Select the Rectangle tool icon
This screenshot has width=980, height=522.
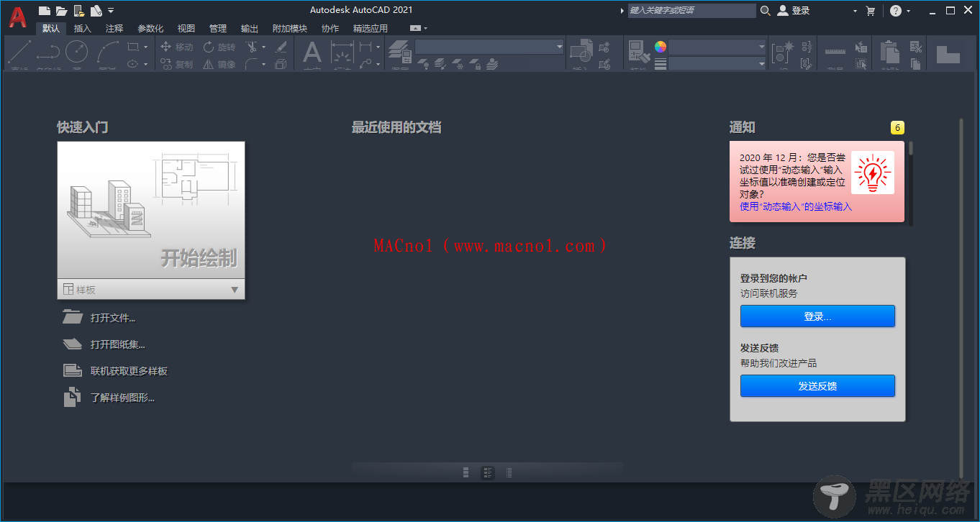pos(133,47)
